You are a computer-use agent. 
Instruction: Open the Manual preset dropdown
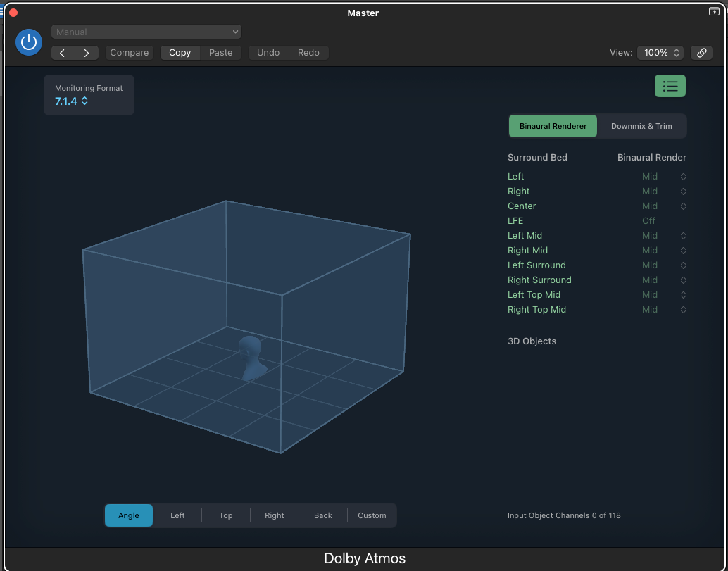point(146,32)
